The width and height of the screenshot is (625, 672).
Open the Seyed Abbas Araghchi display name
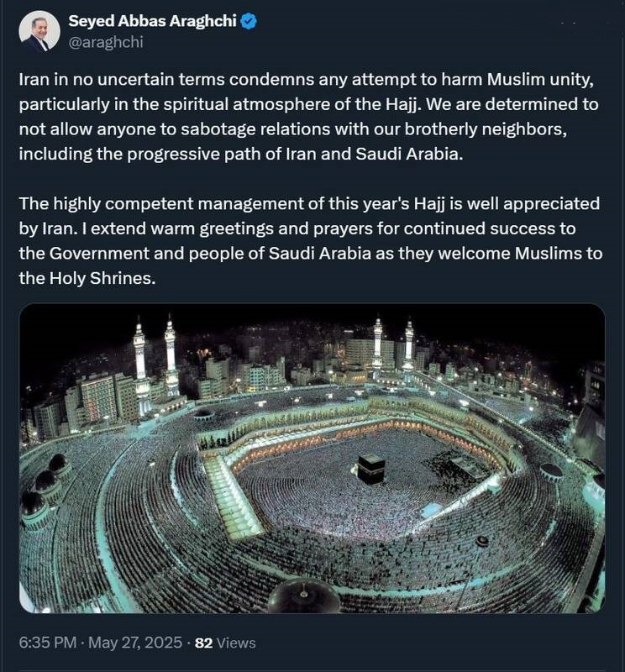click(x=152, y=21)
